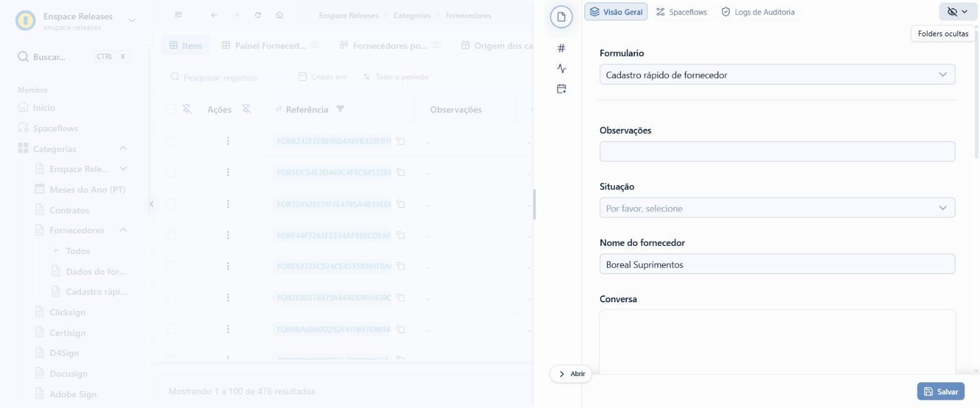Open the D4Sign category
The image size is (980, 408).
click(56, 353)
